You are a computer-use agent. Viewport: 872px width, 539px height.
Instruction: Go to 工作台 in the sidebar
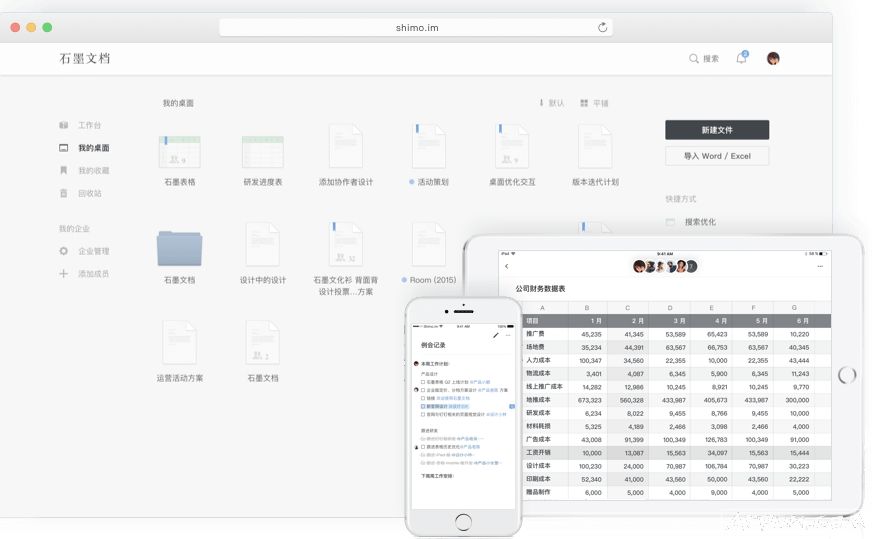click(x=81, y=125)
